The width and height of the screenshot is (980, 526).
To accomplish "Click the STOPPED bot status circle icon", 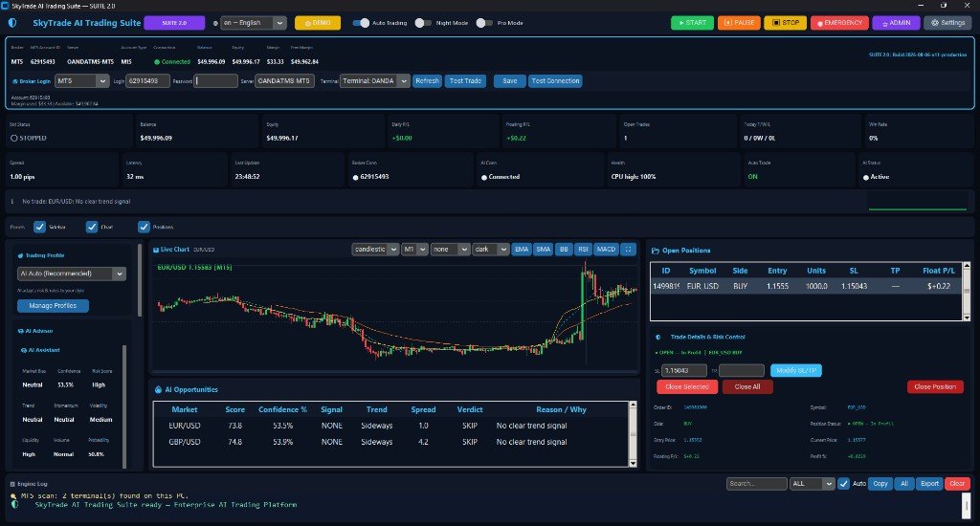I will [13, 138].
